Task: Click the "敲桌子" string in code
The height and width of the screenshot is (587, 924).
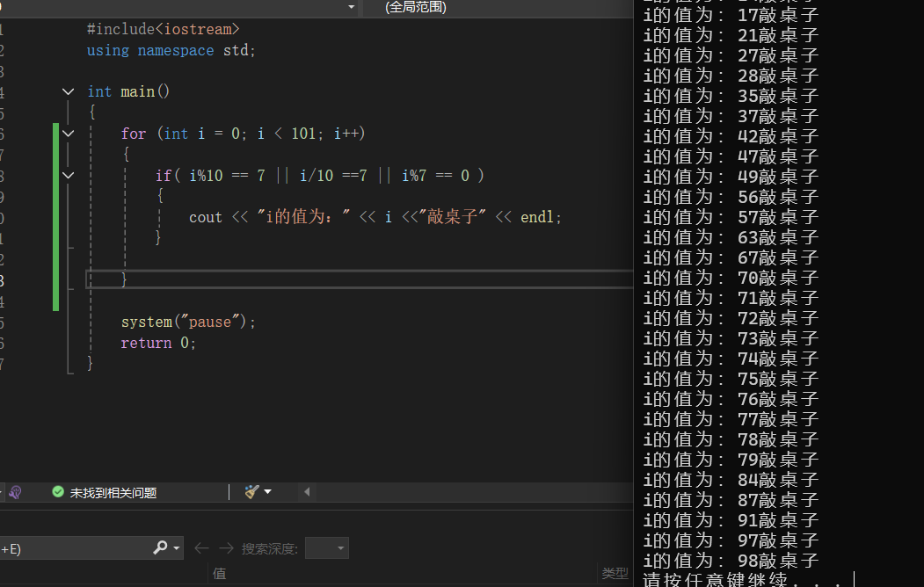Action: pos(453,217)
